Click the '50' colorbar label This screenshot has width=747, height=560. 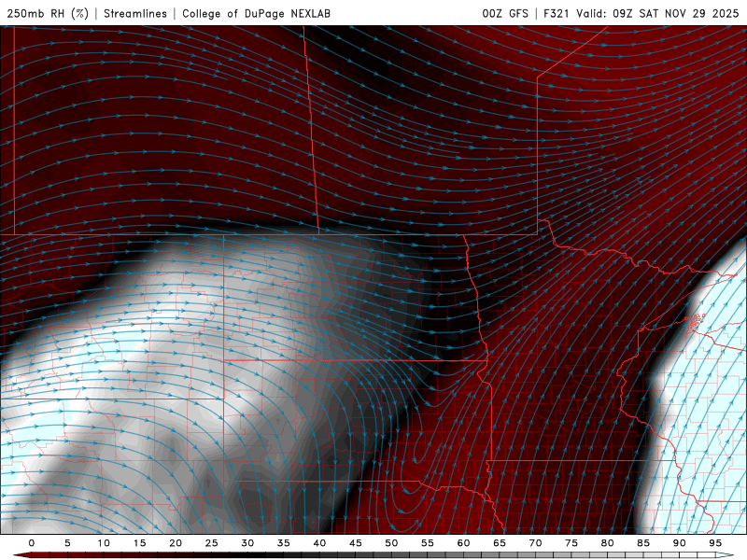pos(391,543)
